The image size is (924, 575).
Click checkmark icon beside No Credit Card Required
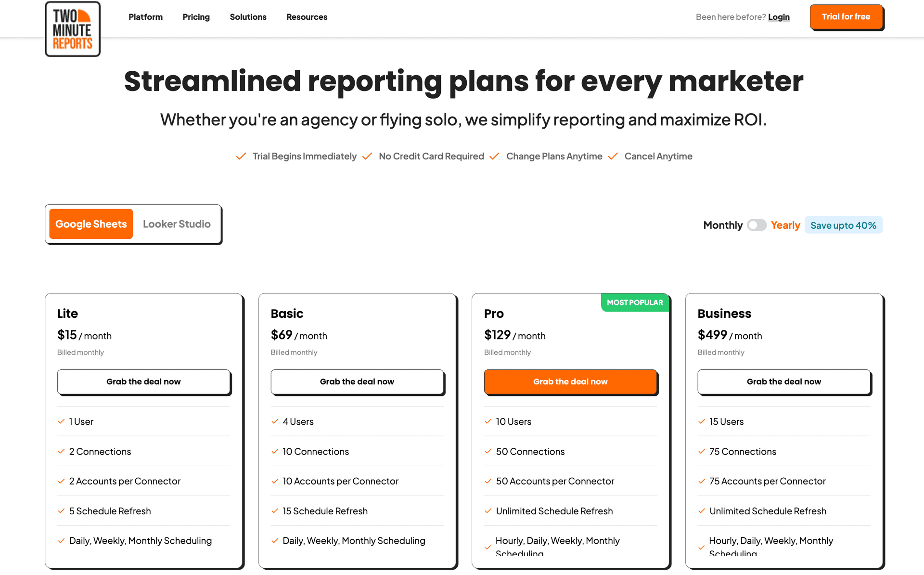coord(367,157)
